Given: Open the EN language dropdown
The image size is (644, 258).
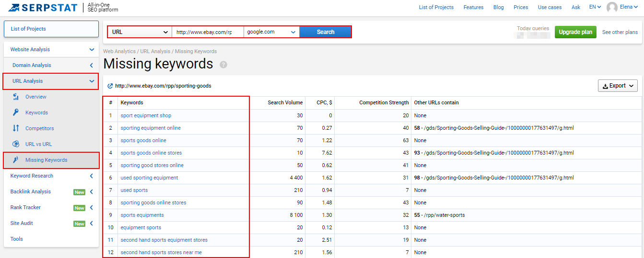Looking at the screenshot, I should coord(595,7).
